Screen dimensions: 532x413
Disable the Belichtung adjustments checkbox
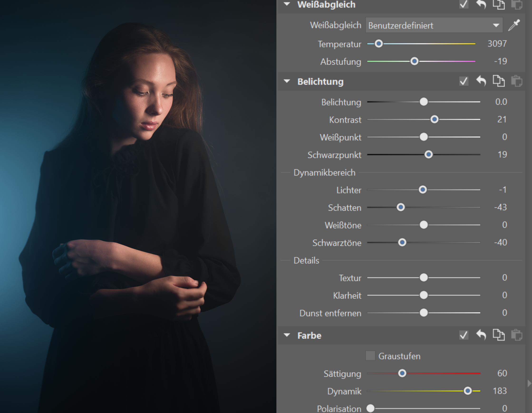pyautogui.click(x=464, y=81)
